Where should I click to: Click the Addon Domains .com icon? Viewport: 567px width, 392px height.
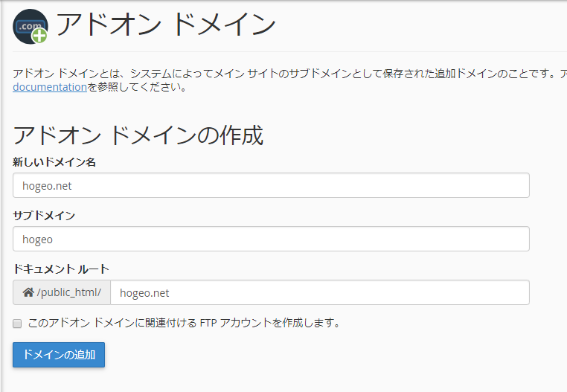click(x=31, y=26)
